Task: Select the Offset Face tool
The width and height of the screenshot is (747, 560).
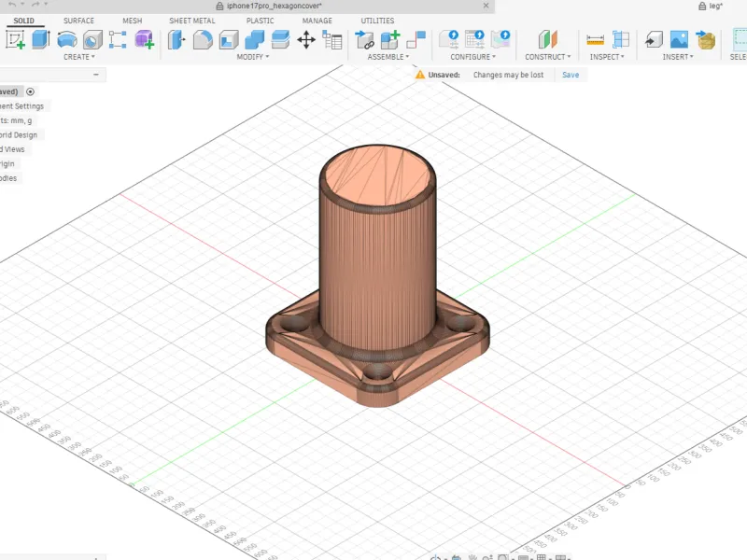Action: pos(281,39)
